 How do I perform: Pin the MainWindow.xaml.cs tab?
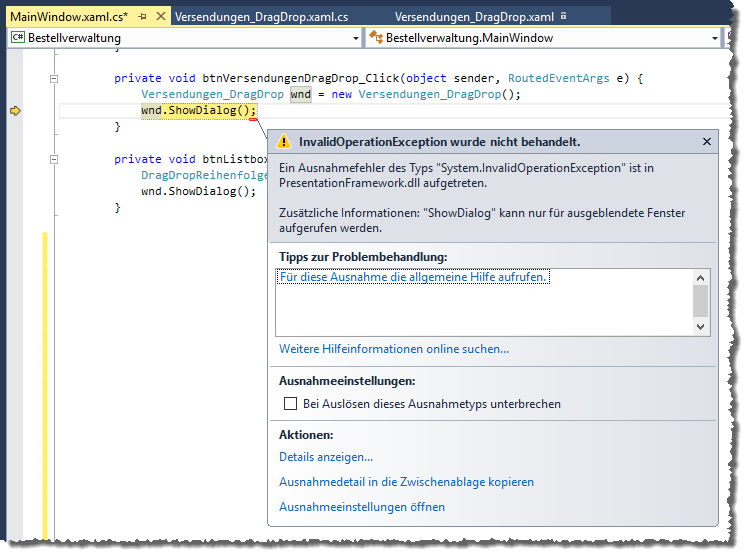click(143, 17)
